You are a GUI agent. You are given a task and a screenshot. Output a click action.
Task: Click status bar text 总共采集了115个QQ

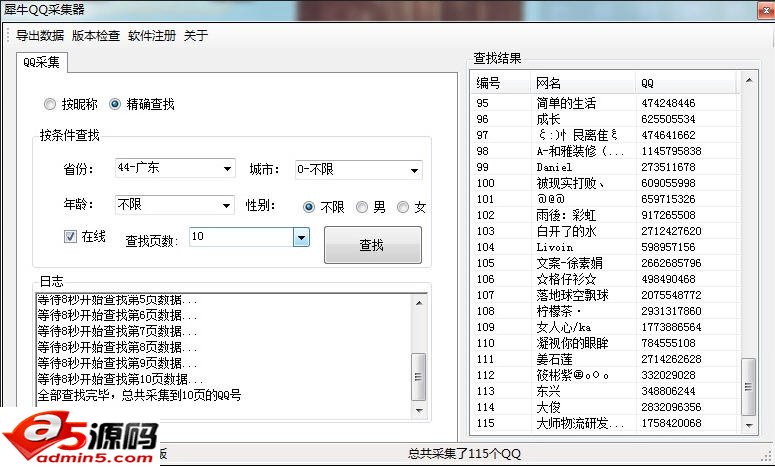coord(464,454)
